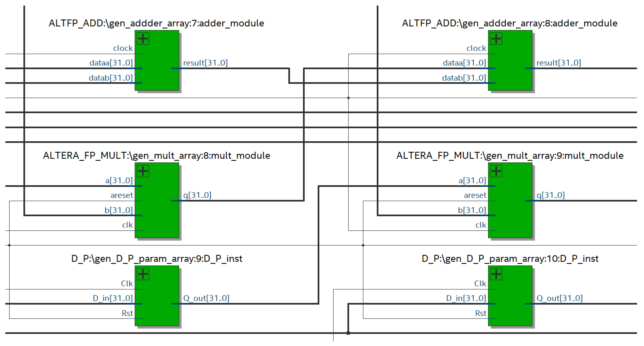The image size is (644, 346).
Task: Click clock port on adder_module 8
Action: click(476, 48)
